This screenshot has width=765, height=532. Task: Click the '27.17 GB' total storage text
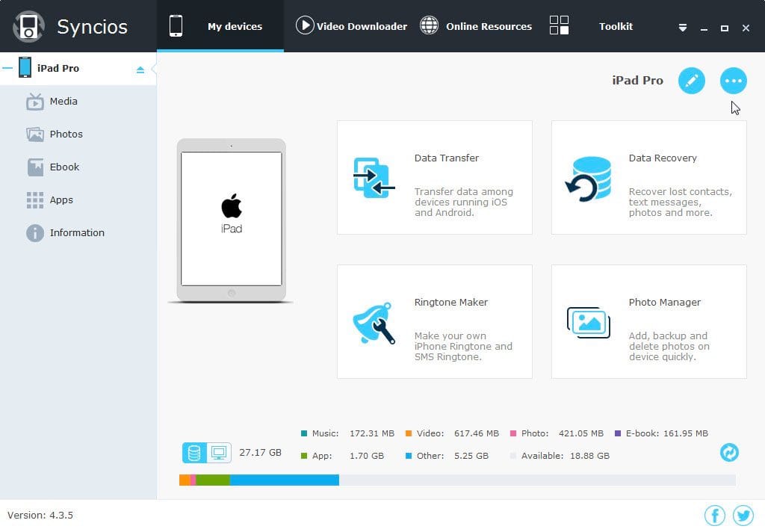260,453
